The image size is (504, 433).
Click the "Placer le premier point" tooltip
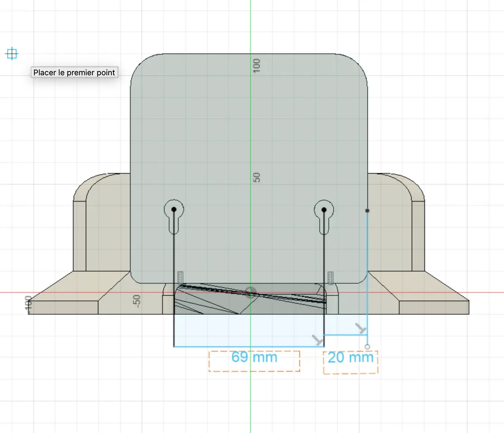pos(74,72)
